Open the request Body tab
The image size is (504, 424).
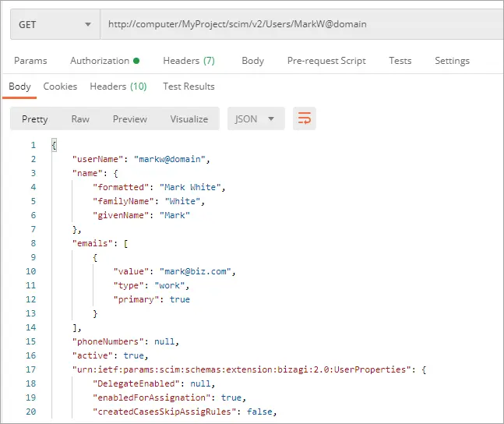[x=252, y=61]
